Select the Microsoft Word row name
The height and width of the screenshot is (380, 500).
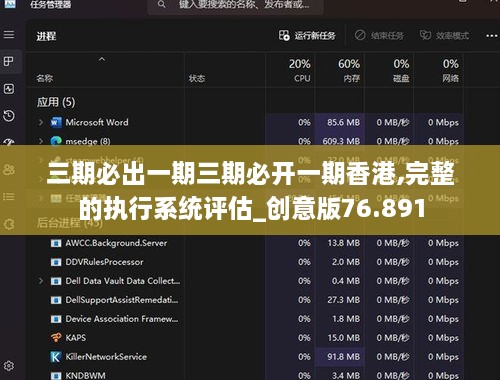(97, 122)
